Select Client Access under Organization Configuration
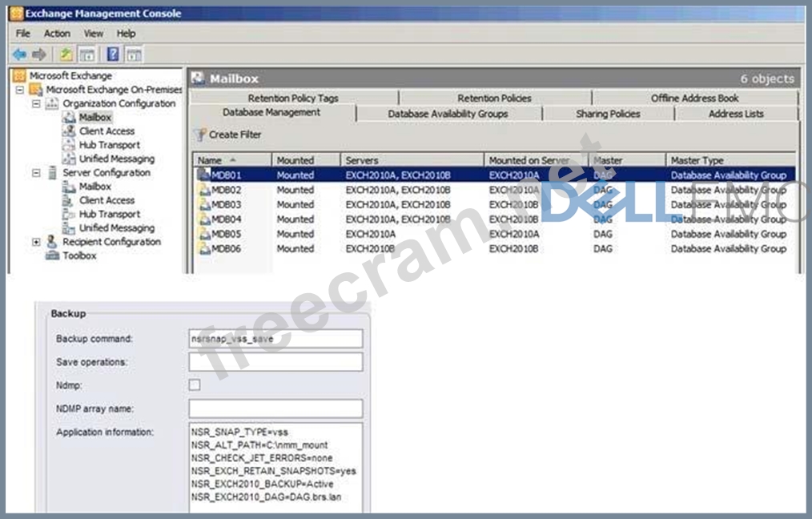Screen dimensions: 812x519 (107, 131)
